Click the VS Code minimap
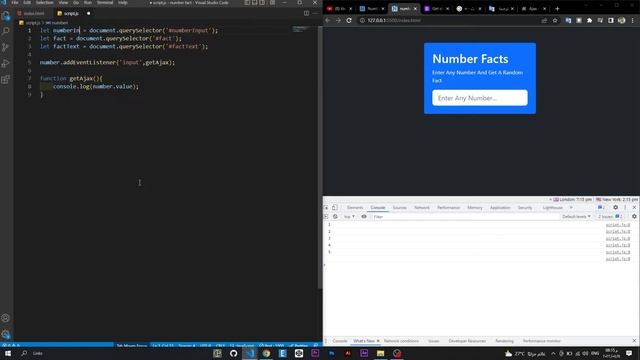The height and width of the screenshot is (360, 640). pos(301,29)
